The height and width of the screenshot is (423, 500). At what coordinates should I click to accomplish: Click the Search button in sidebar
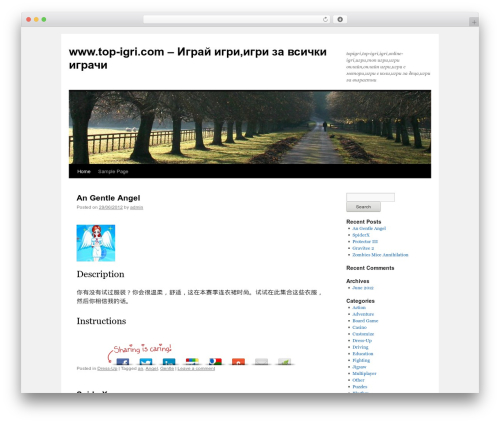(363, 207)
